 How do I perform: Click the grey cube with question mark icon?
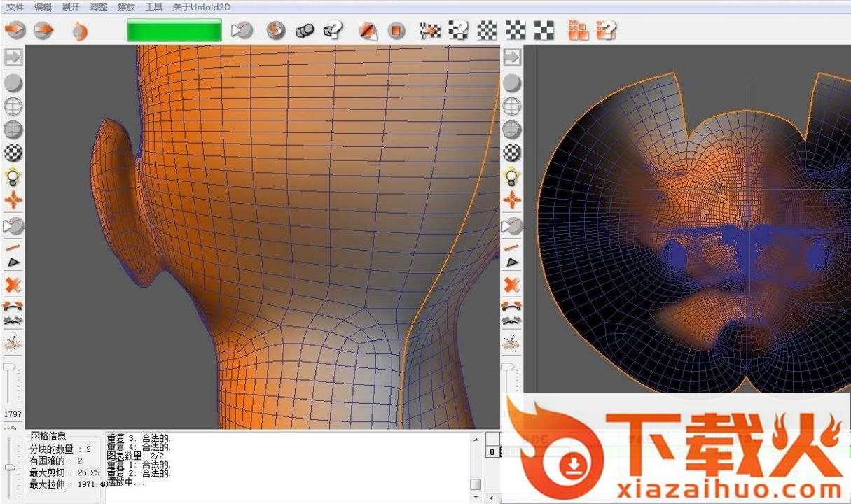[333, 30]
